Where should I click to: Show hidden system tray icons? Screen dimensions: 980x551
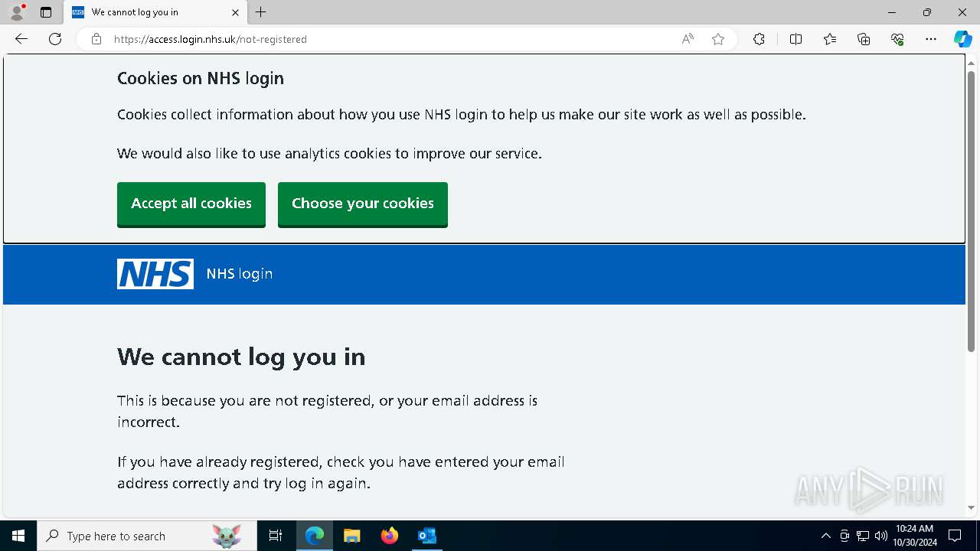point(825,536)
